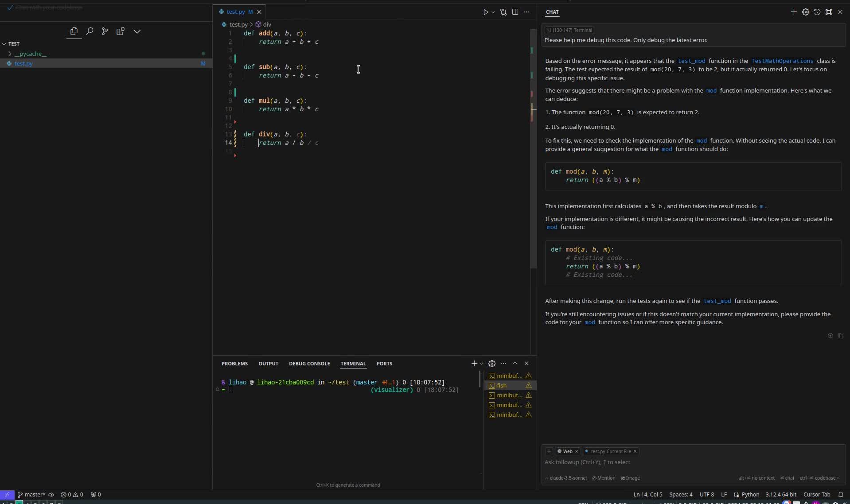Open the run options dropdown arrow
This screenshot has height=504, width=850.
493,12
